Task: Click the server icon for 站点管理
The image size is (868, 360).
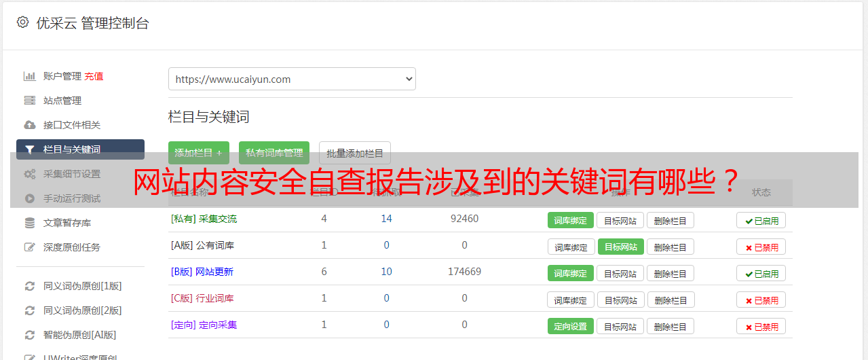Action: (x=30, y=101)
